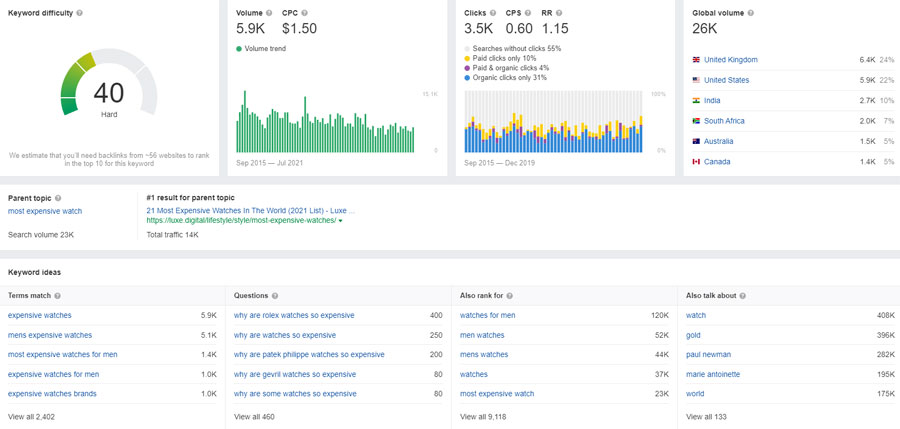Click the South Africa flag icon

696,121
